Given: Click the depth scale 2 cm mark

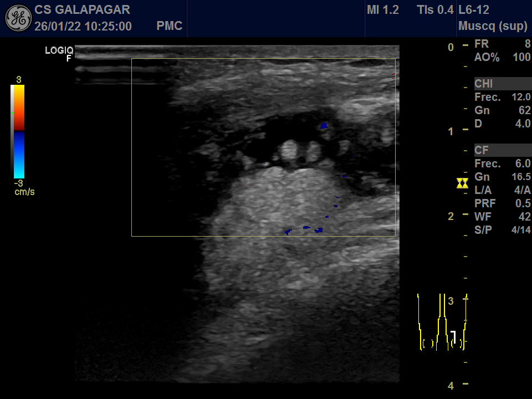Looking at the screenshot, I should pyautogui.click(x=451, y=216).
